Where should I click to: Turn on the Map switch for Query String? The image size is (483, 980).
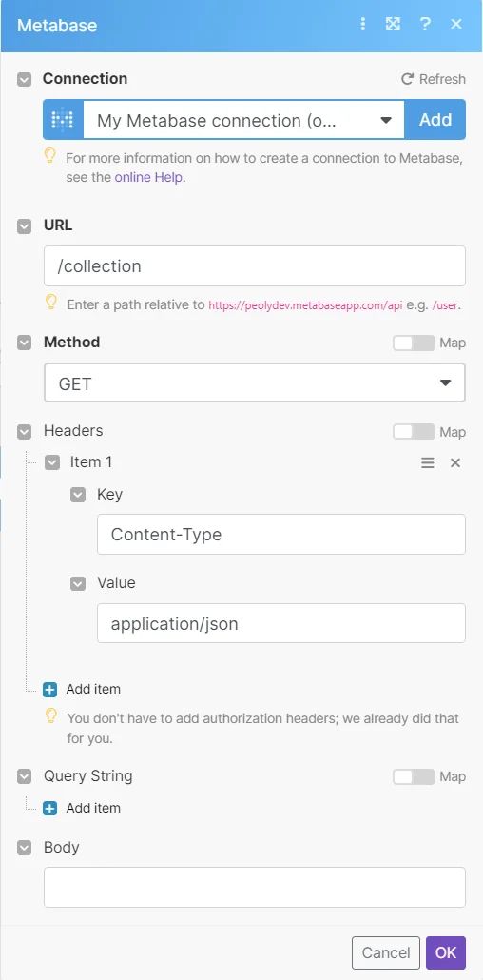(x=414, y=777)
